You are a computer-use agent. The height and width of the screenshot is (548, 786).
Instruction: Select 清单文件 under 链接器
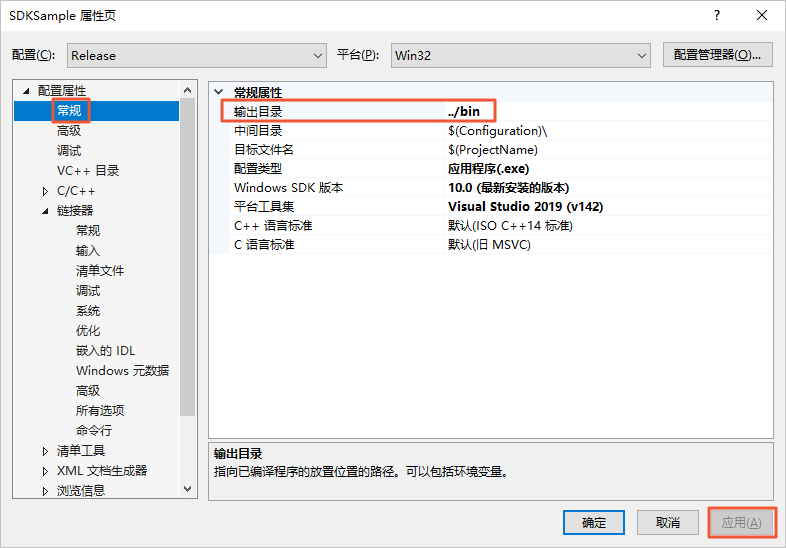[100, 271]
